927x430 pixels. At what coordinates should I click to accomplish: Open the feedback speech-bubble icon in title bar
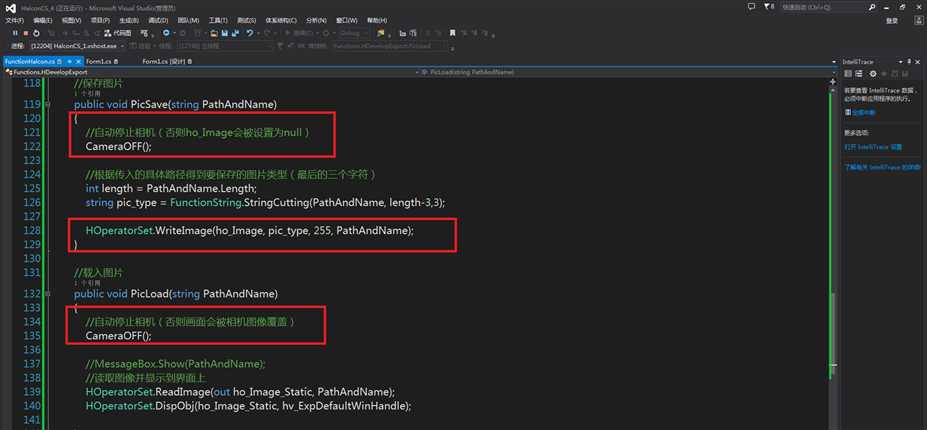[x=751, y=7]
